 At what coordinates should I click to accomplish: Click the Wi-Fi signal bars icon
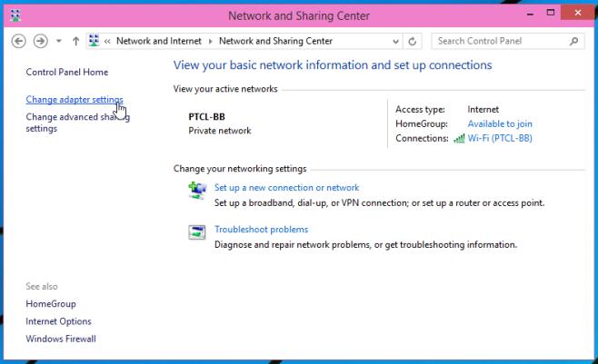tap(459, 138)
